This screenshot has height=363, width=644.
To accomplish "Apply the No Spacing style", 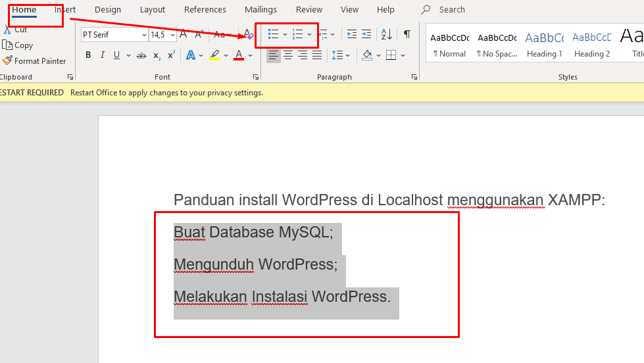I will pyautogui.click(x=497, y=45).
